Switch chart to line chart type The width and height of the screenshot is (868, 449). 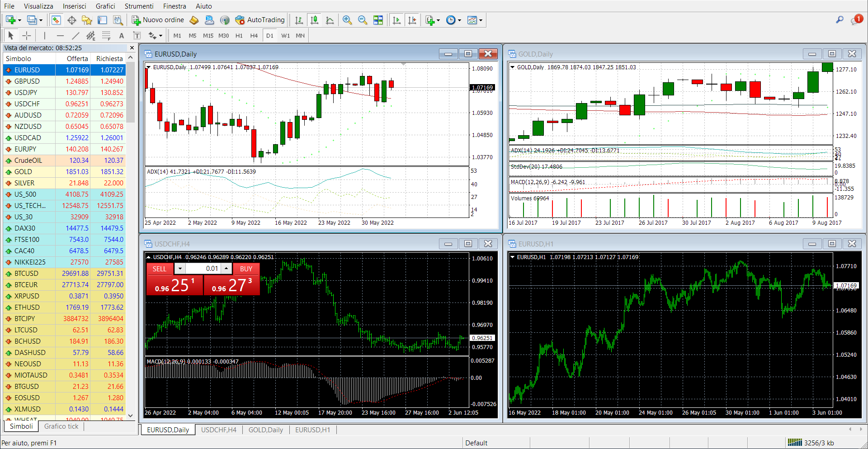330,20
